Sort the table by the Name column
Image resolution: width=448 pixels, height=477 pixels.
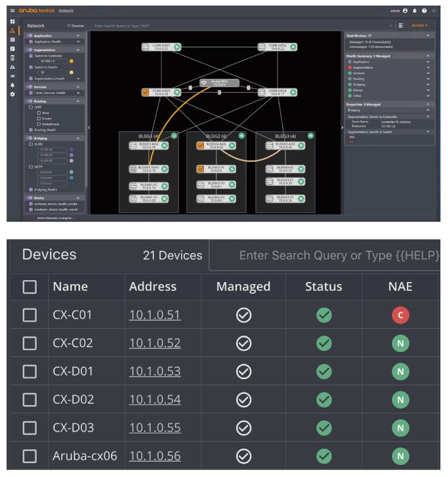(x=70, y=286)
